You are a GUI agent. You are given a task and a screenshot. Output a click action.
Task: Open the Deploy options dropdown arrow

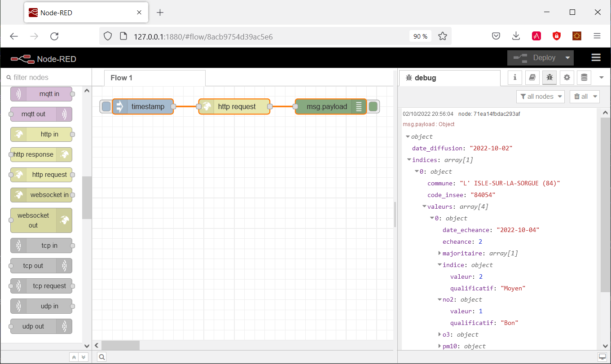click(x=568, y=58)
